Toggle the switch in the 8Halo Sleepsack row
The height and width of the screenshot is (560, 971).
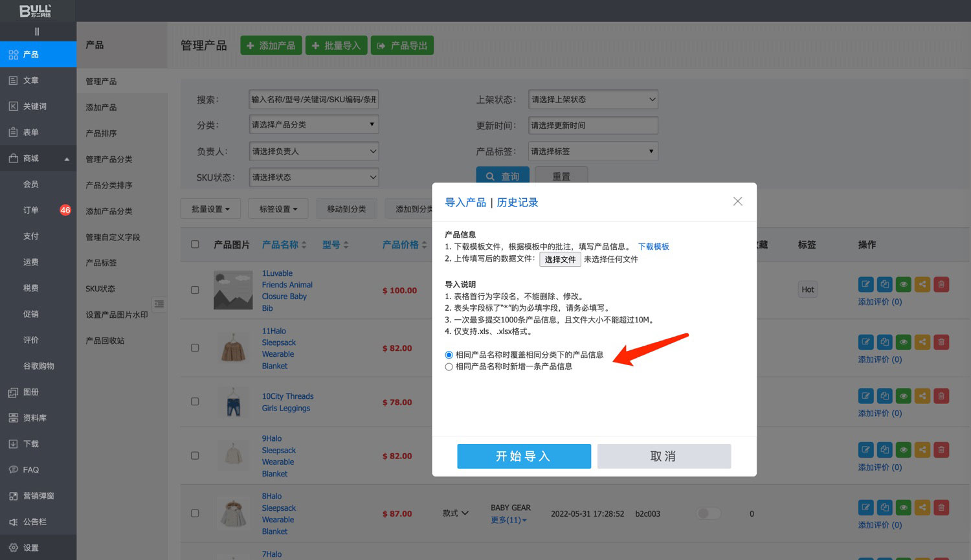pos(708,513)
